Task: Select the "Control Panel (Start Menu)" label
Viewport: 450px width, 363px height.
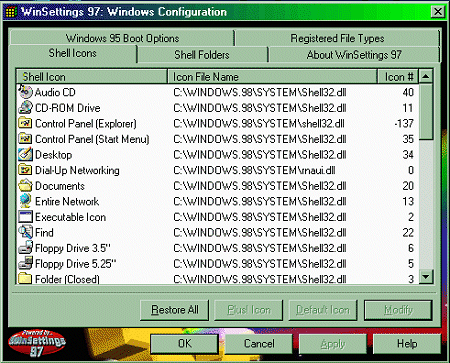Action: (x=92, y=139)
